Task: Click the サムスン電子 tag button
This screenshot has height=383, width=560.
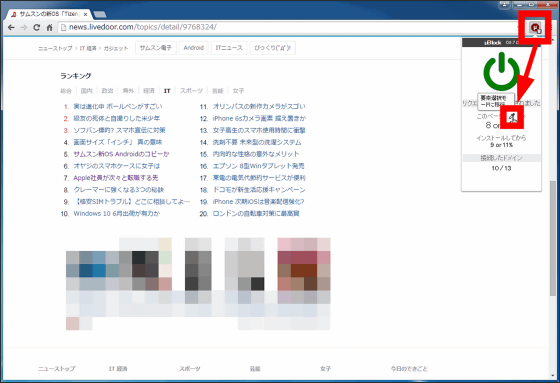Action: click(x=156, y=48)
